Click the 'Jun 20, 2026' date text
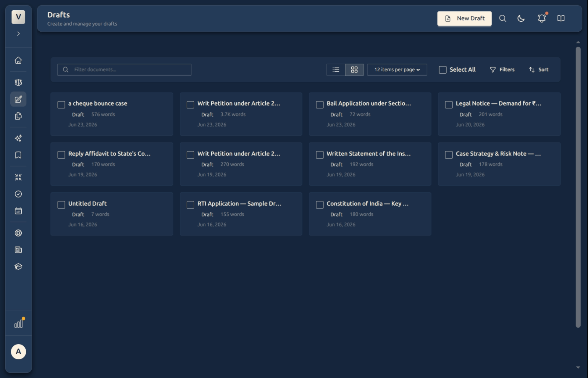Image resolution: width=588 pixels, height=378 pixels. [x=470, y=125]
